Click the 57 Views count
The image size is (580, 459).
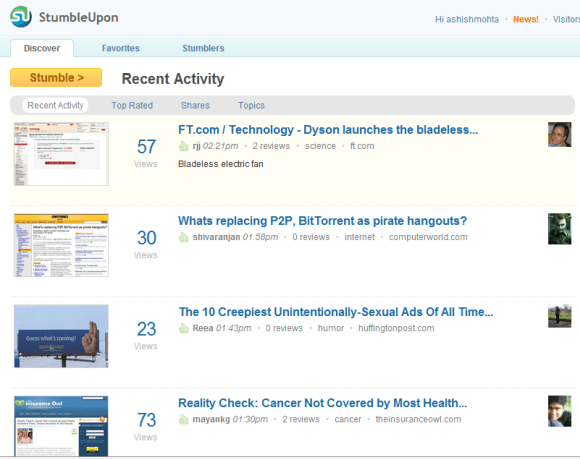(146, 153)
